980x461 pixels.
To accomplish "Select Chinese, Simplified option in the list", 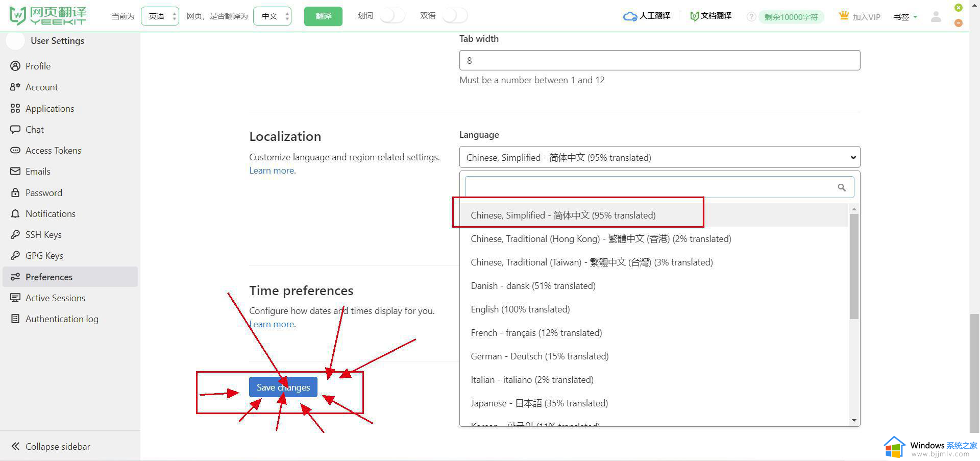I will [654, 215].
